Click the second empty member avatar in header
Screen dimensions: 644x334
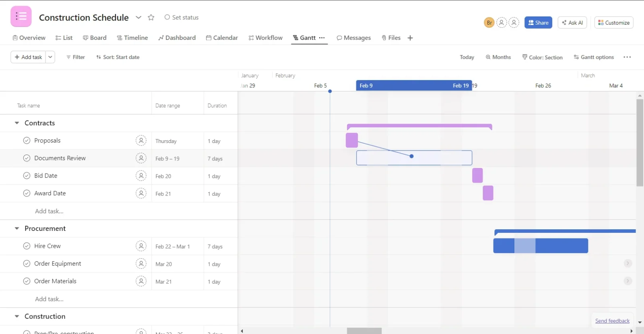[x=514, y=23]
